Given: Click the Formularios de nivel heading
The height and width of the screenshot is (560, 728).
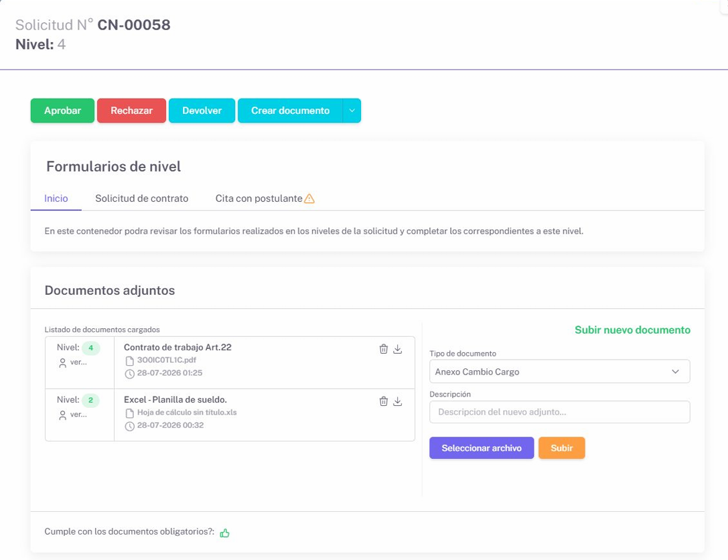Looking at the screenshot, I should (x=113, y=167).
